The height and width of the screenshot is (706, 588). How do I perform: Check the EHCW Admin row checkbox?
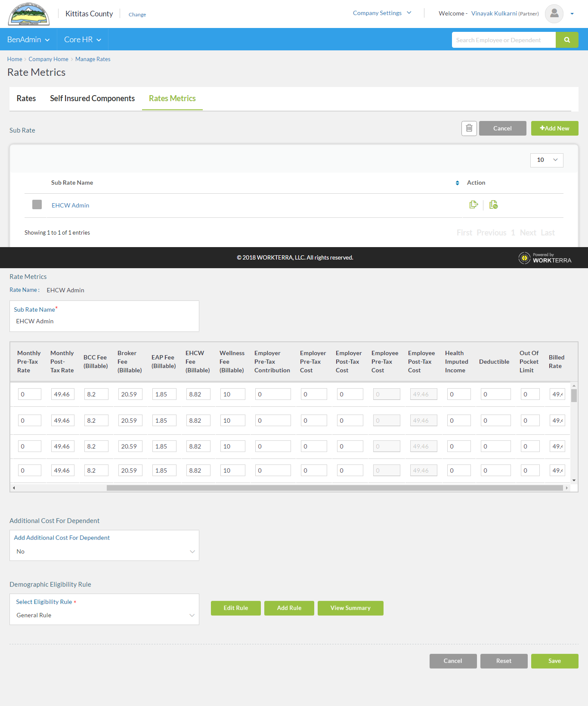[x=37, y=204]
